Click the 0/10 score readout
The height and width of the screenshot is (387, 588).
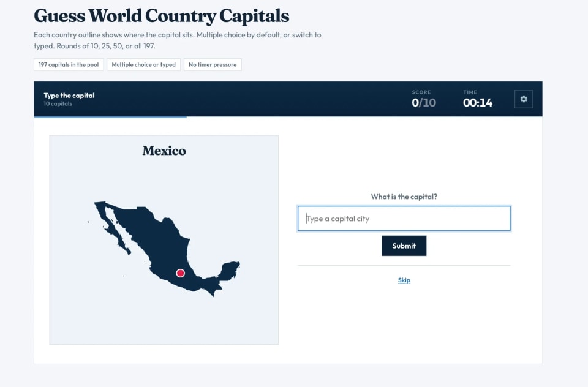pyautogui.click(x=424, y=102)
